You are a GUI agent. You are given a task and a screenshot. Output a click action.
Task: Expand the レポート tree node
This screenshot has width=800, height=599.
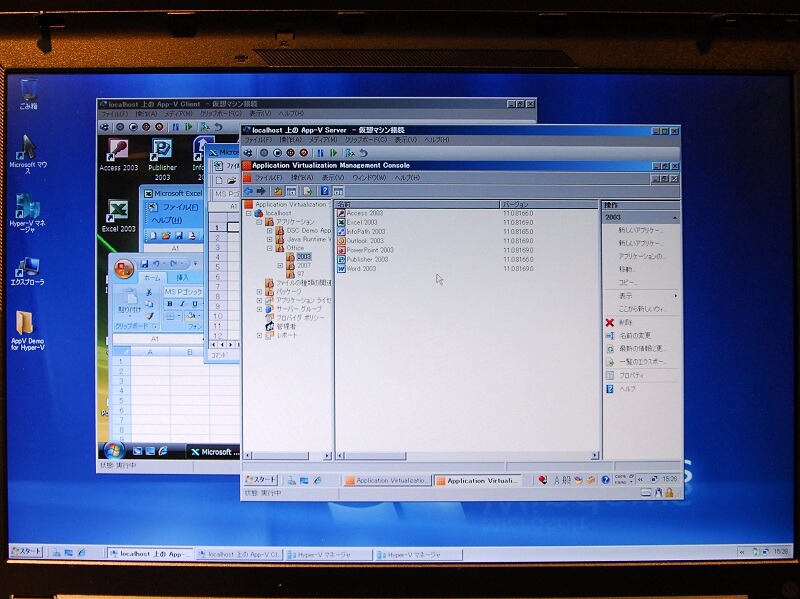tap(259, 335)
